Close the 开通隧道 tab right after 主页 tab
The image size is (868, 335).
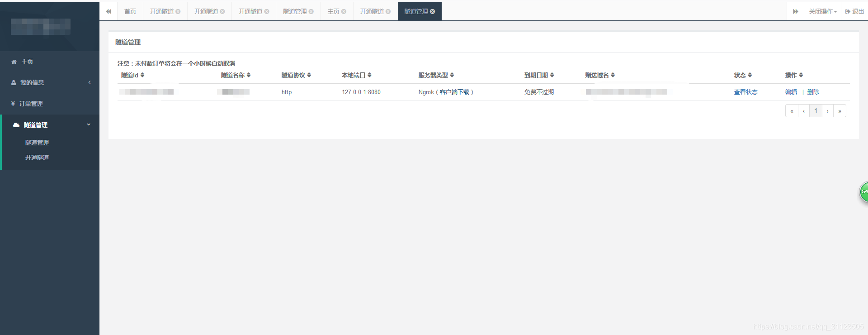[388, 12]
